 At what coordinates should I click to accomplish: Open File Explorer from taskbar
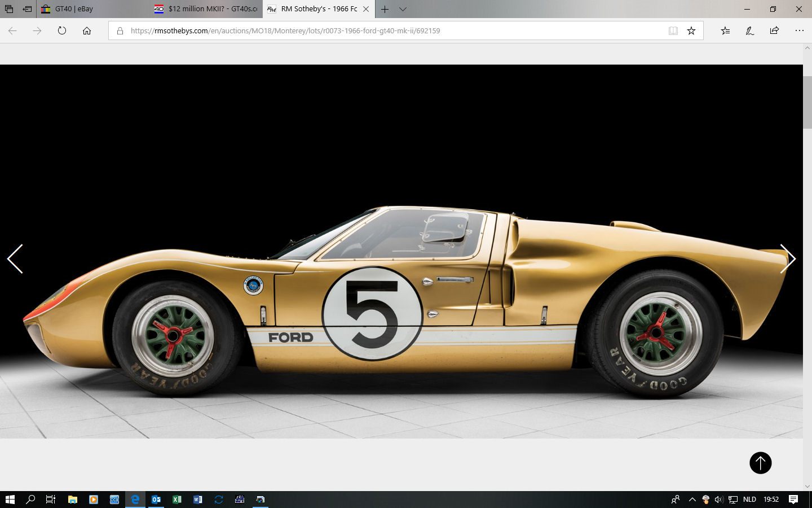72,499
